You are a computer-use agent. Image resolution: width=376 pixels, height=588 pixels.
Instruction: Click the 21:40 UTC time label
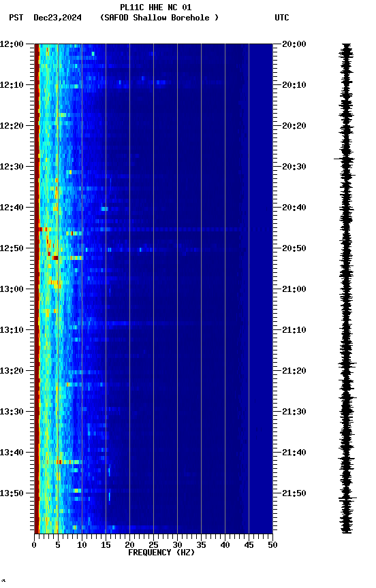point(294,453)
